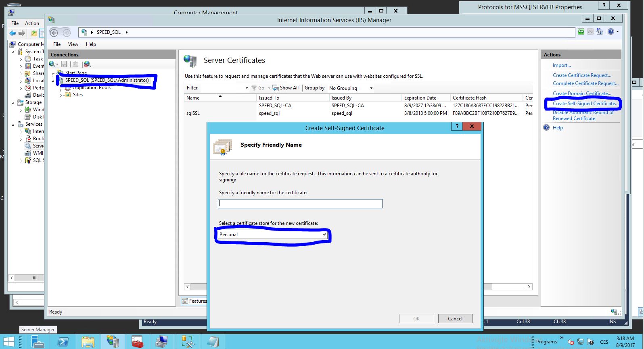Image resolution: width=644 pixels, height=349 pixels.
Task: Sort certificates by Expiration Date column
Action: point(426,98)
